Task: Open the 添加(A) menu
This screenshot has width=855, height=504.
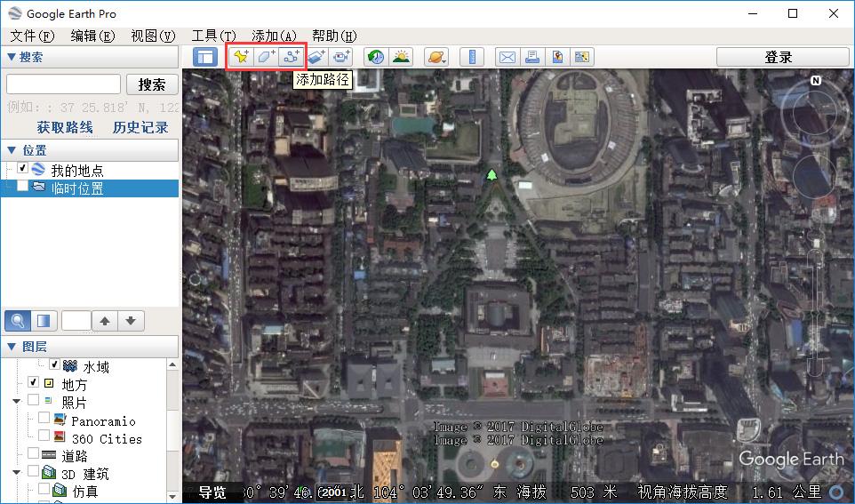Action: pyautogui.click(x=275, y=36)
